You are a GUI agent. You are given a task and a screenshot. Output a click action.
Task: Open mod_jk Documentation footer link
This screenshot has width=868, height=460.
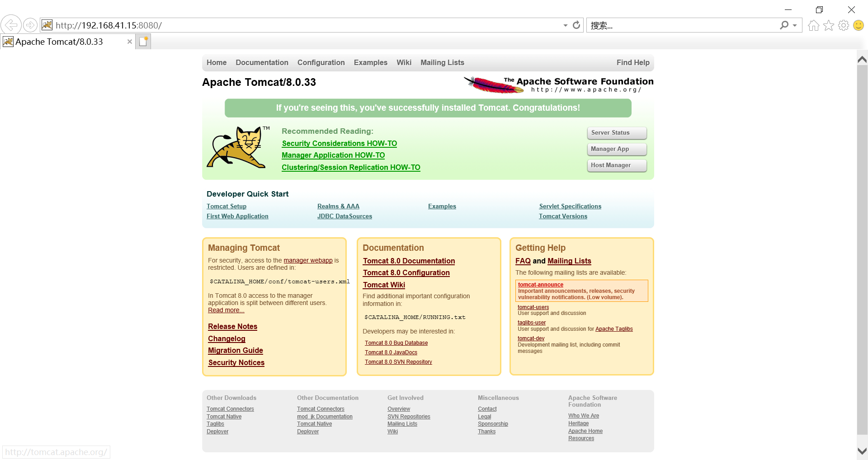(325, 417)
